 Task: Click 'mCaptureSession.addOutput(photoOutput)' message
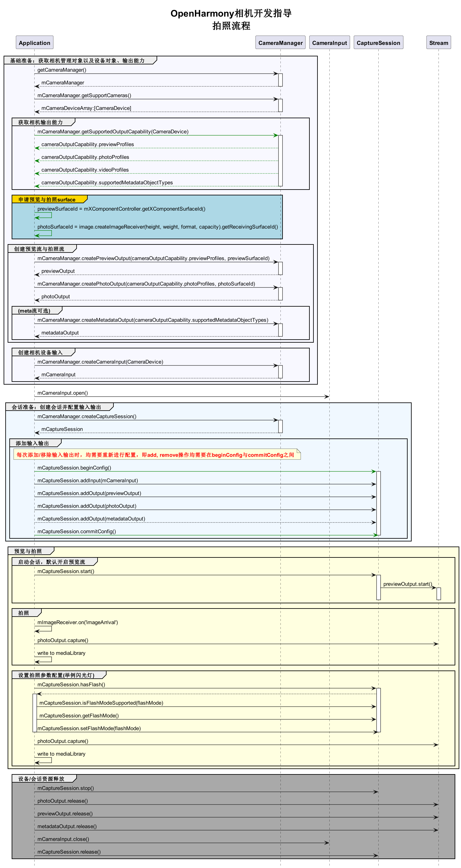tap(87, 506)
